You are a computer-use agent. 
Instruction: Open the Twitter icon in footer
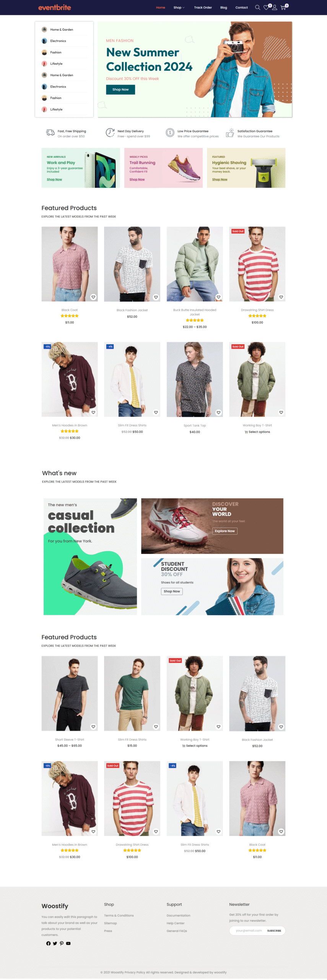(55, 943)
